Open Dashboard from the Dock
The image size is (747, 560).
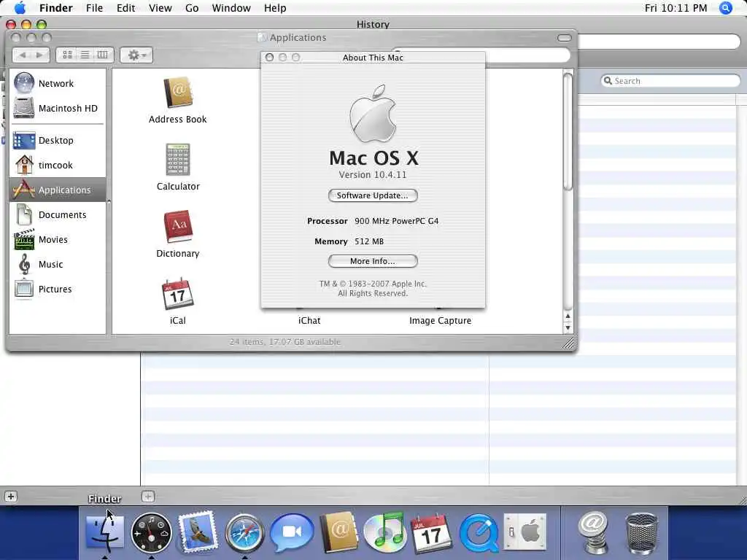tap(152, 533)
